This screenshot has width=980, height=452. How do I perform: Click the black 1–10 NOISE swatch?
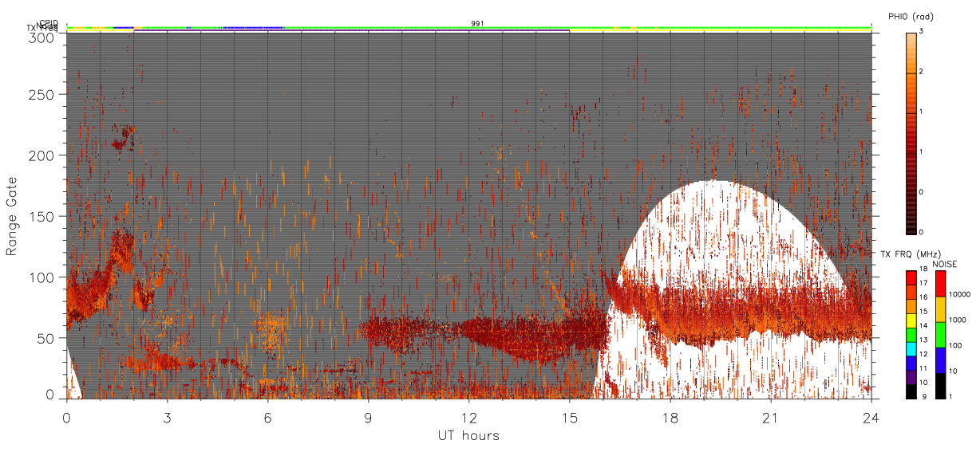click(x=941, y=386)
